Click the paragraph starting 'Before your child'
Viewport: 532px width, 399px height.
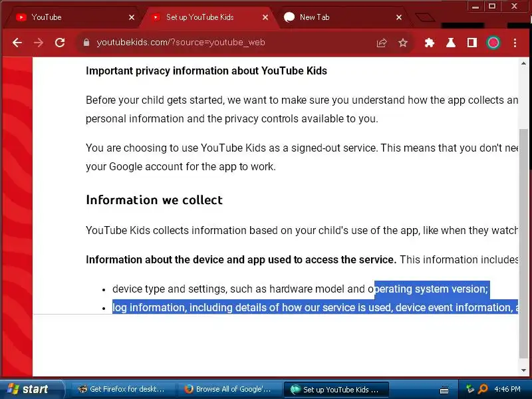click(x=302, y=109)
